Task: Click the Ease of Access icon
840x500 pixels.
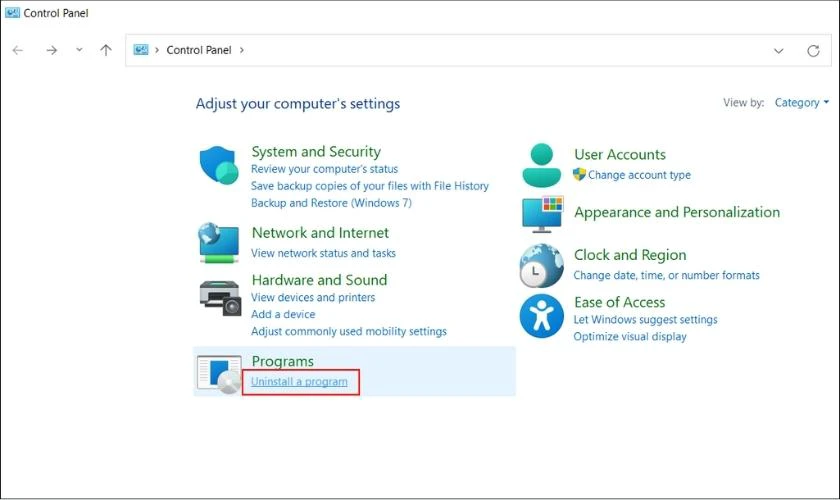Action: 542,316
